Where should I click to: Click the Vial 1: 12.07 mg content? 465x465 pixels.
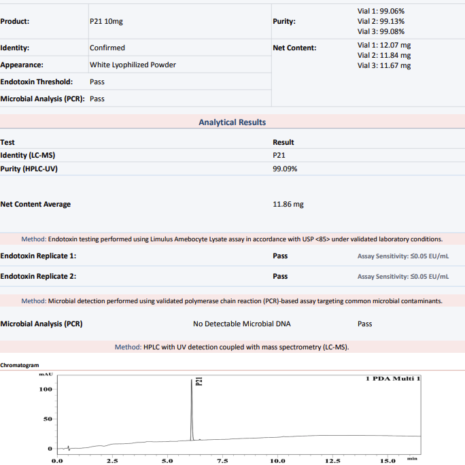coord(384,45)
